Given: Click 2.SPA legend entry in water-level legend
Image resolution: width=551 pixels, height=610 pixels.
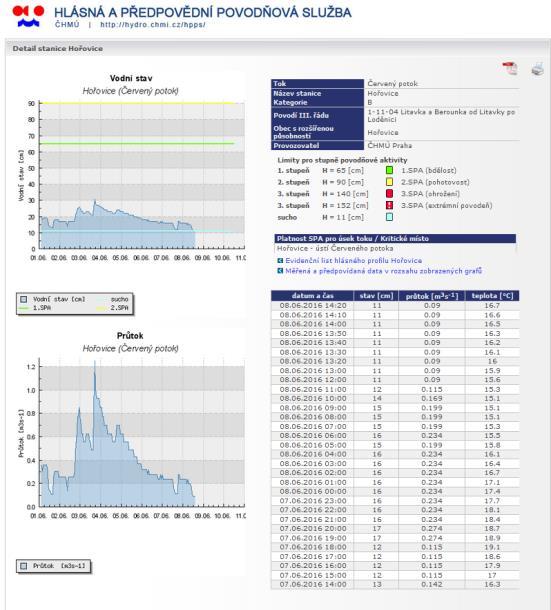Looking at the screenshot, I should click(113, 308).
